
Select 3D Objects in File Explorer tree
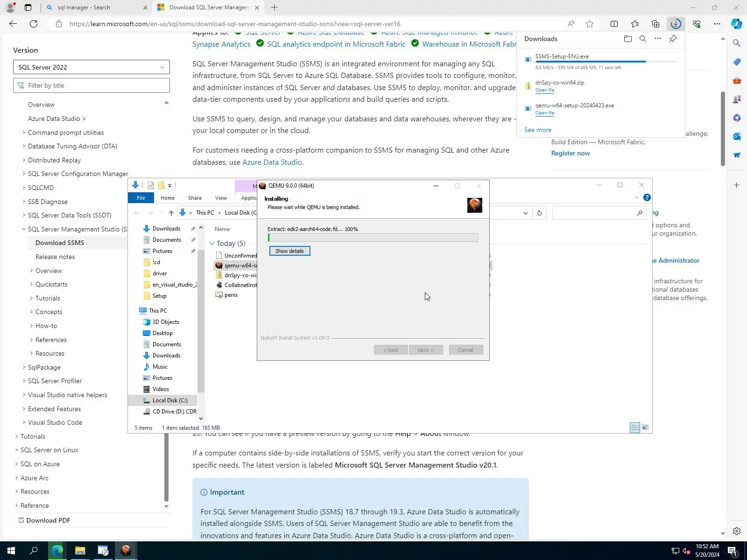(x=166, y=322)
